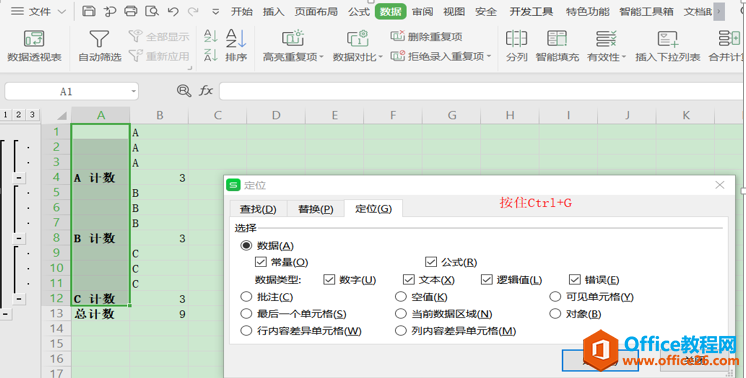Switch to the 开始 ribbon tab

(242, 11)
